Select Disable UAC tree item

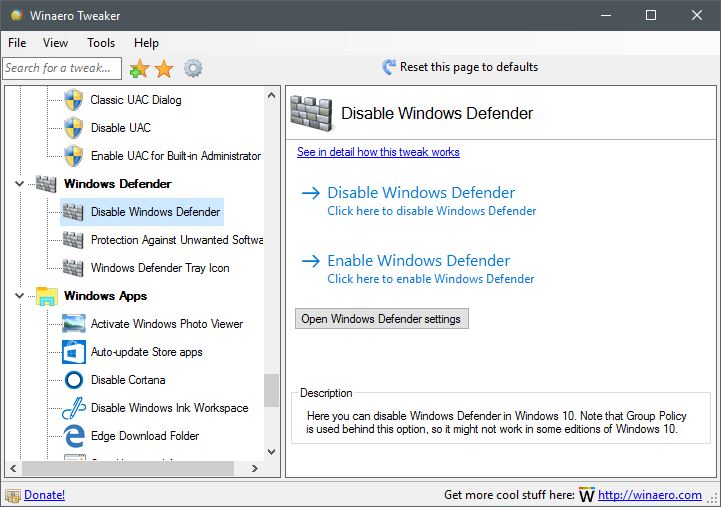[121, 128]
